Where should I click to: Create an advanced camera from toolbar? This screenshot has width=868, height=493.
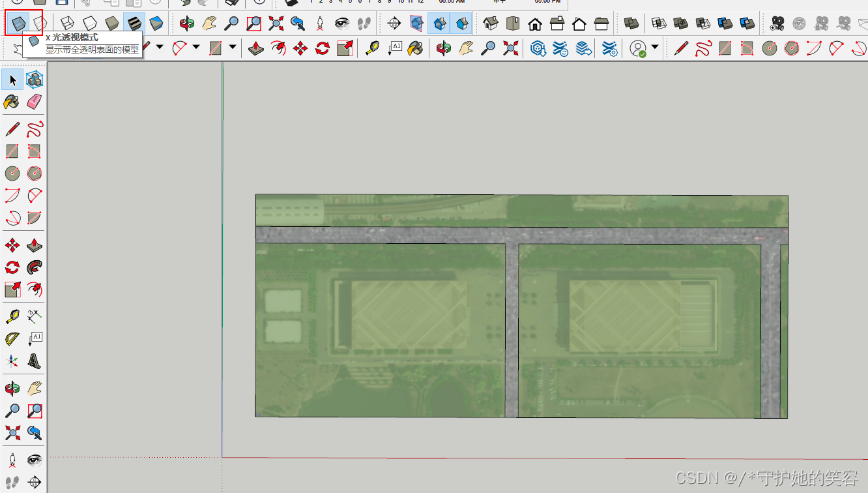[777, 24]
